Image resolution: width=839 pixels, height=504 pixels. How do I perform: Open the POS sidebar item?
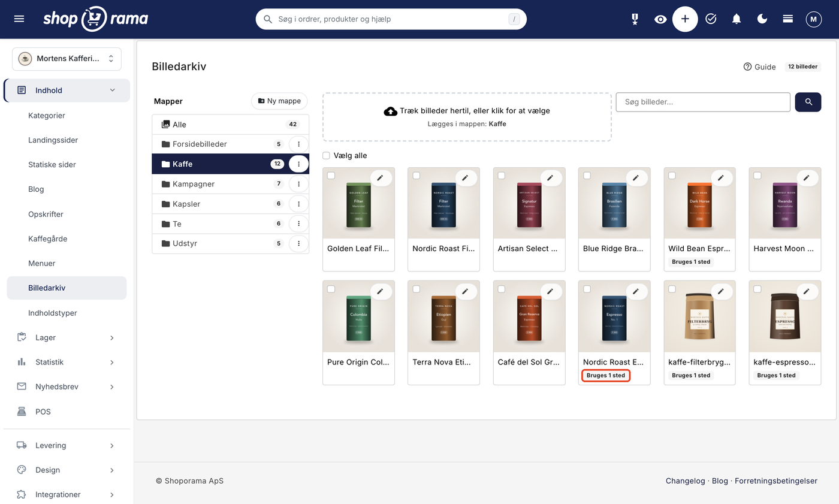click(x=43, y=412)
